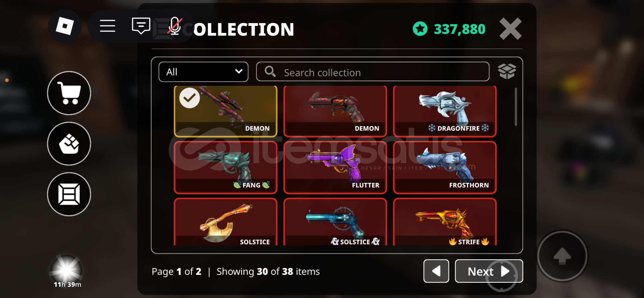
Task: Open the crate collection sidebar button
Action: pyautogui.click(x=69, y=194)
